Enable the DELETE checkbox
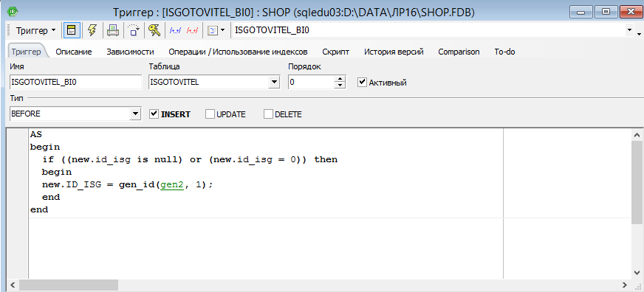644x292 pixels. pos(268,114)
